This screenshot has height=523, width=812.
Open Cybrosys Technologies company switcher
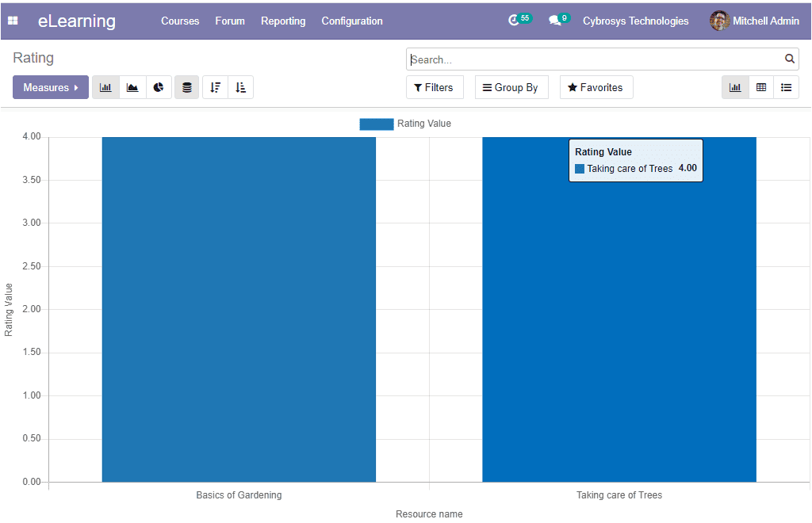[x=635, y=21]
